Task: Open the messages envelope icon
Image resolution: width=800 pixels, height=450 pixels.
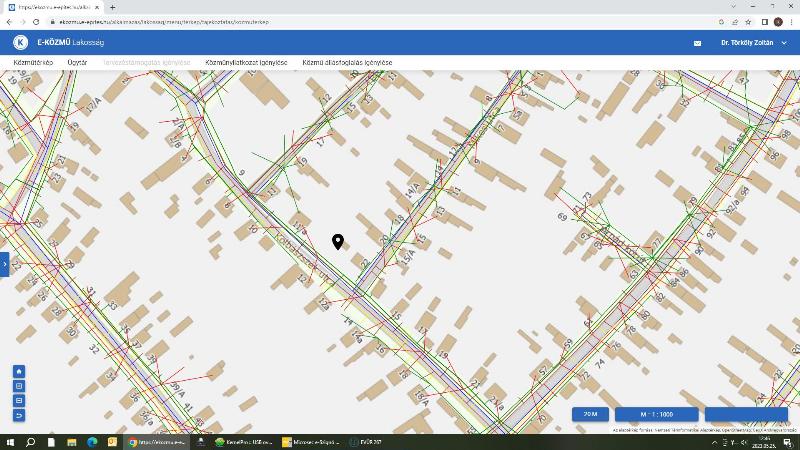Action: pyautogui.click(x=697, y=43)
